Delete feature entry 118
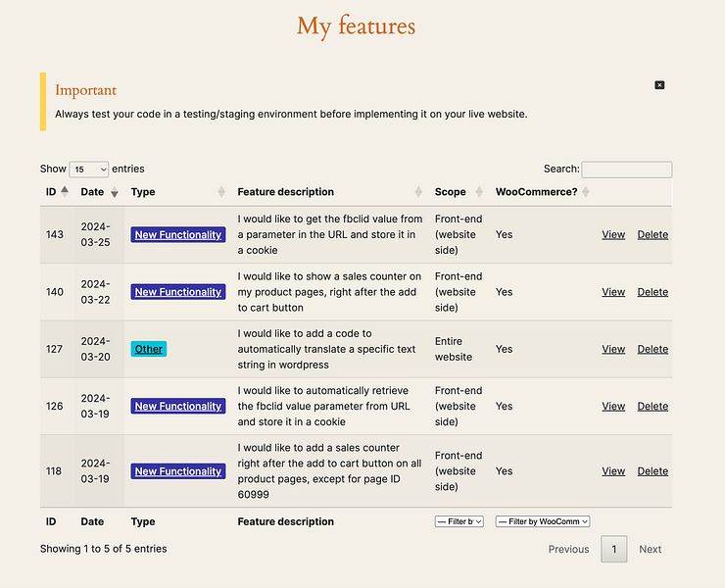Image resolution: width=725 pixels, height=588 pixels. [652, 471]
